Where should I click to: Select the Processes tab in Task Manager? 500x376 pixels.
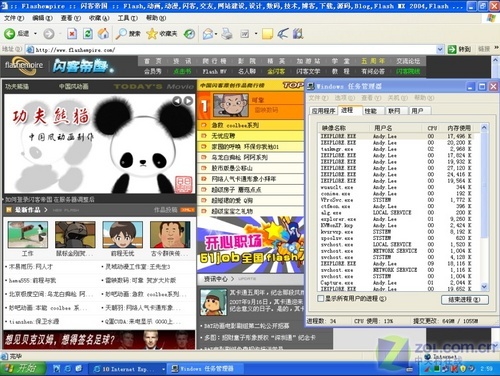point(349,110)
